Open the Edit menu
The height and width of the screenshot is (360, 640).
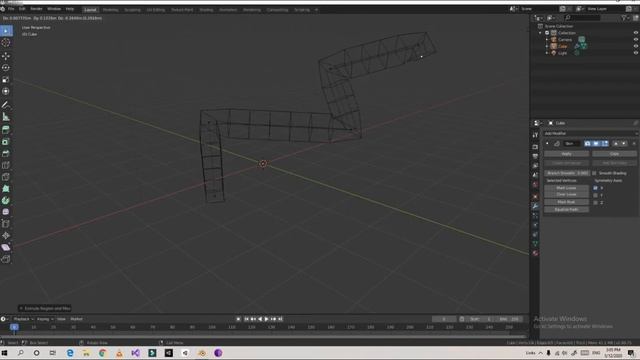click(22, 9)
